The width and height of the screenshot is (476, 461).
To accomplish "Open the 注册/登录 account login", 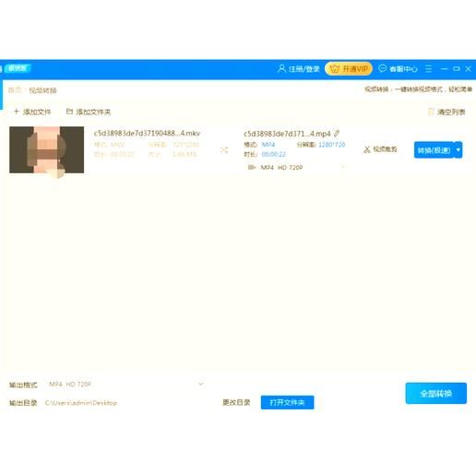I will 299,69.
